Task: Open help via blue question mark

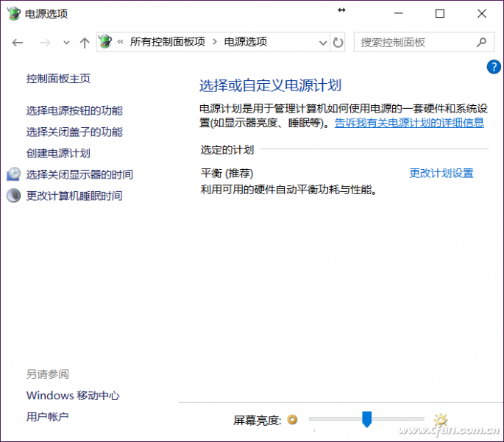Action: point(494,67)
